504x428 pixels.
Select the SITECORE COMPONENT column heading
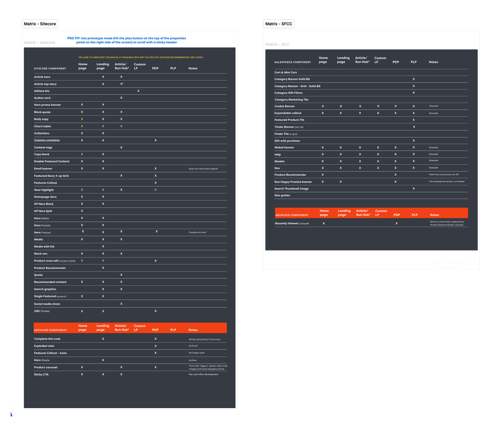(x=50, y=69)
